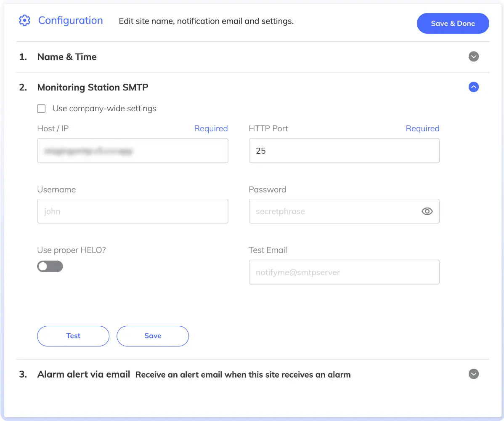The image size is (504, 421).
Task: Select the Username text field
Action: click(x=133, y=211)
